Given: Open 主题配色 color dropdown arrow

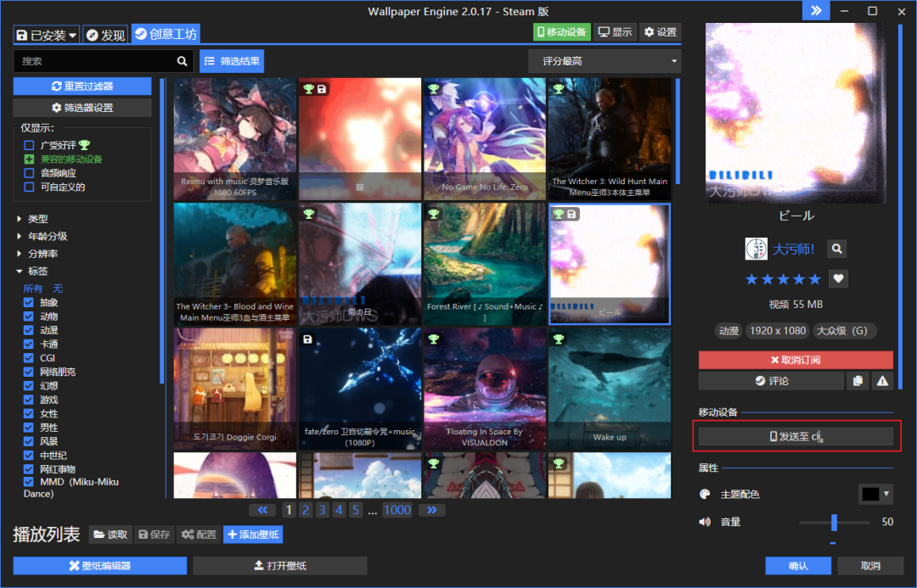Looking at the screenshot, I should 886,494.
